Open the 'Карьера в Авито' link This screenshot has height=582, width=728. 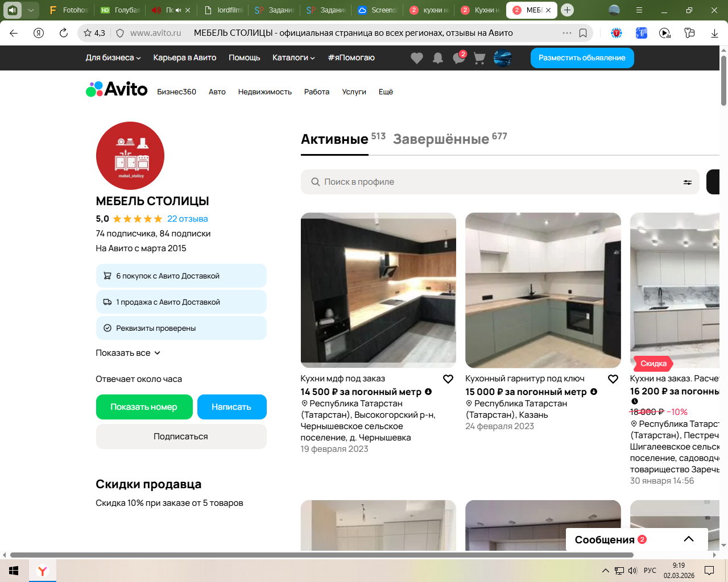tap(185, 57)
